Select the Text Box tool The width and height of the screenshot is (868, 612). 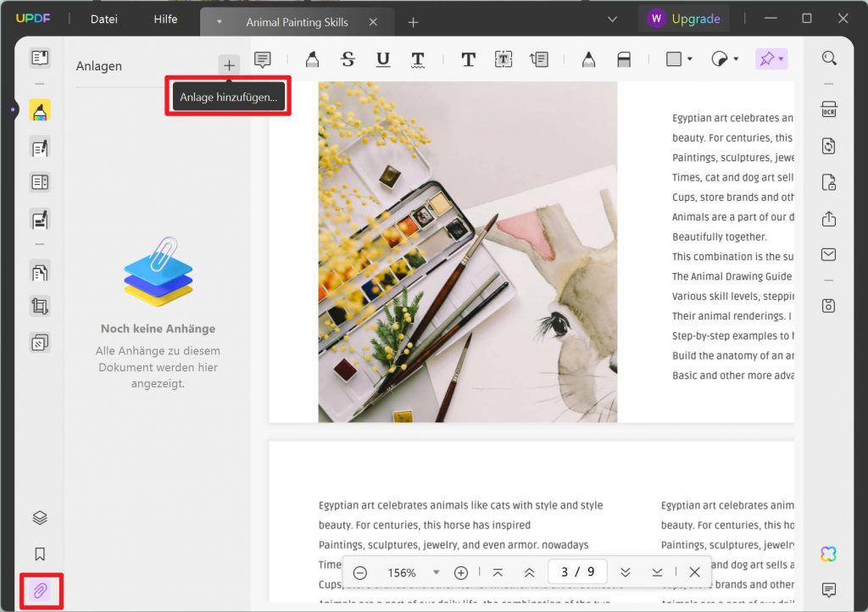pyautogui.click(x=504, y=58)
